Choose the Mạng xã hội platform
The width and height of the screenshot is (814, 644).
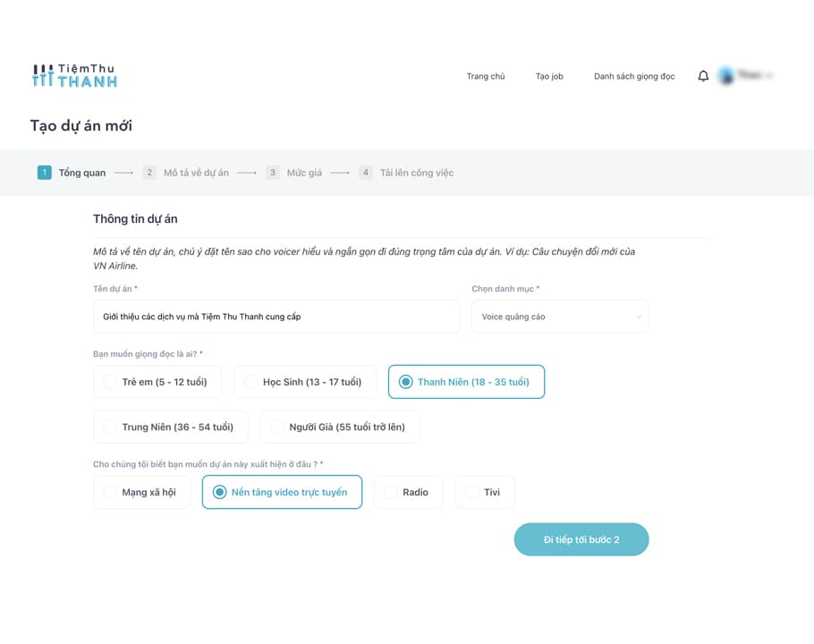tap(141, 492)
